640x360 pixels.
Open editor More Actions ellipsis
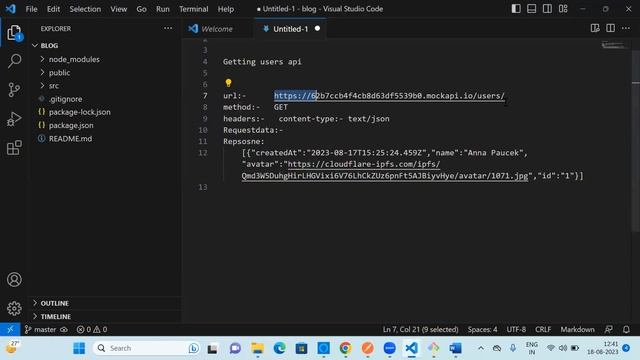(x=626, y=28)
